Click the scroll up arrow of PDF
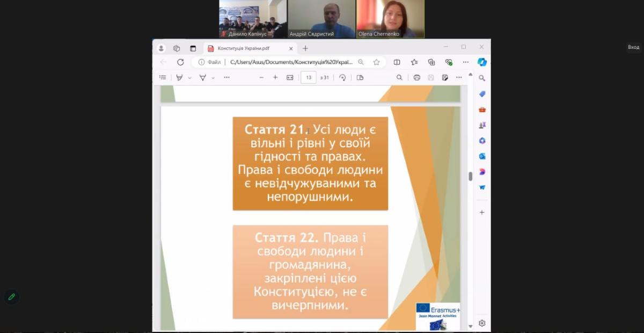 471,74
